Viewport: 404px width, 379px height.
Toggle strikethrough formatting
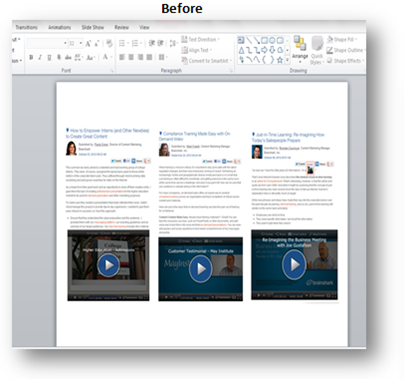pyautogui.click(x=68, y=57)
